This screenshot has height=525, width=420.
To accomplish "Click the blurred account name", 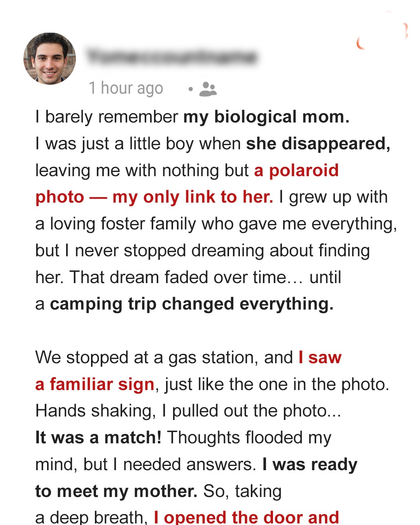I will click(x=172, y=57).
